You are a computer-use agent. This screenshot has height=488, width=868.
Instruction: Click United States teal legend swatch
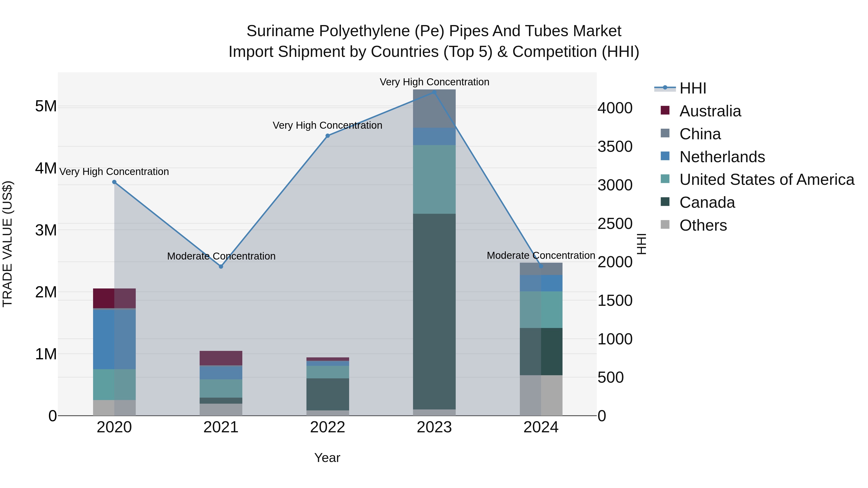tap(665, 179)
